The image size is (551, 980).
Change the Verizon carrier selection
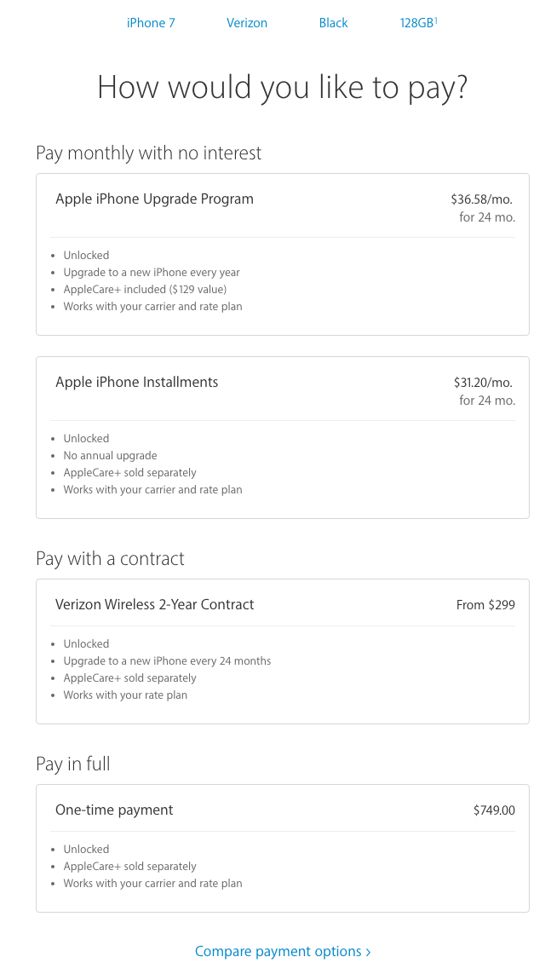[x=247, y=23]
